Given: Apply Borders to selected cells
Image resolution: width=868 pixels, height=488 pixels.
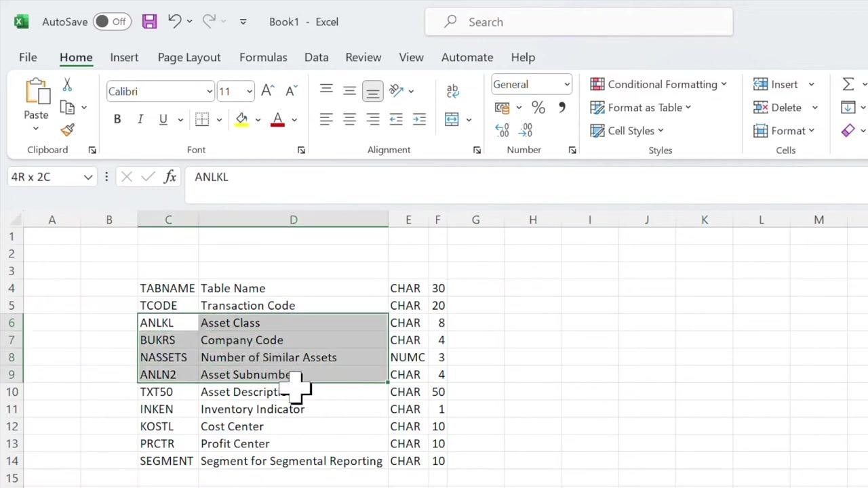Looking at the screenshot, I should 202,119.
